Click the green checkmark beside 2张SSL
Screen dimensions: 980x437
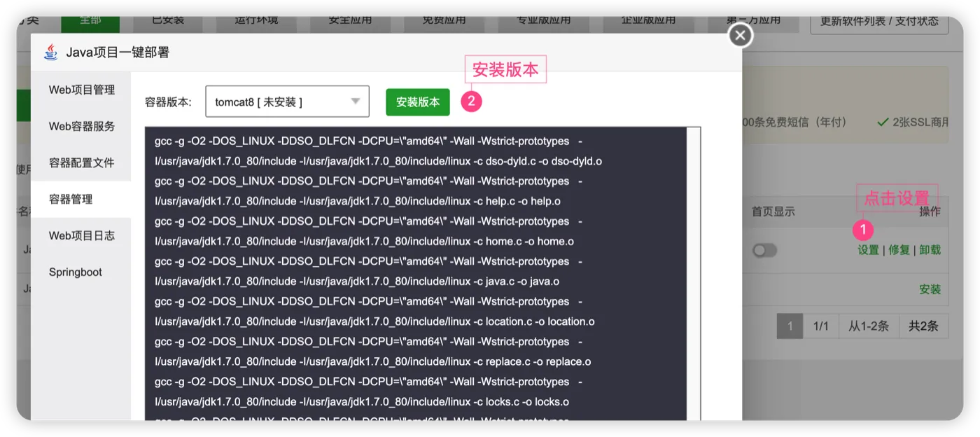point(883,122)
